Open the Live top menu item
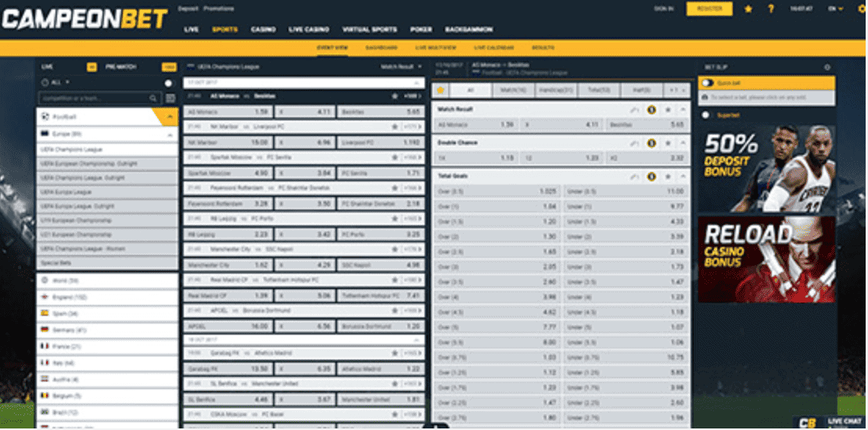Screen dimensions: 868x430 click(x=191, y=30)
